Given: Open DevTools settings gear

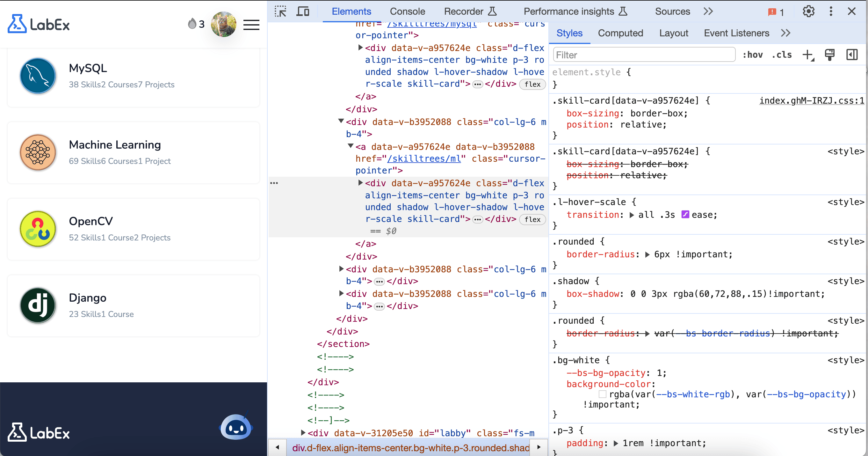Looking at the screenshot, I should pyautogui.click(x=808, y=11).
